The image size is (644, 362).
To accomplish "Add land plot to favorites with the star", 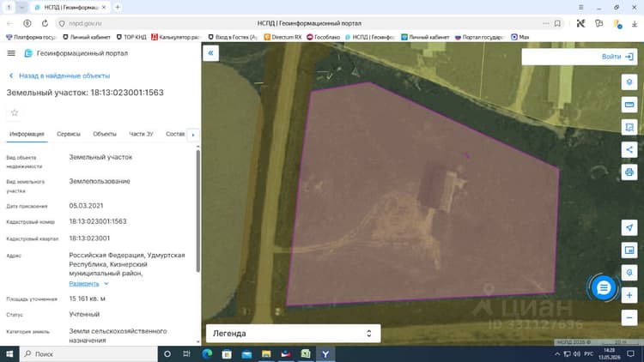I will pos(15,113).
